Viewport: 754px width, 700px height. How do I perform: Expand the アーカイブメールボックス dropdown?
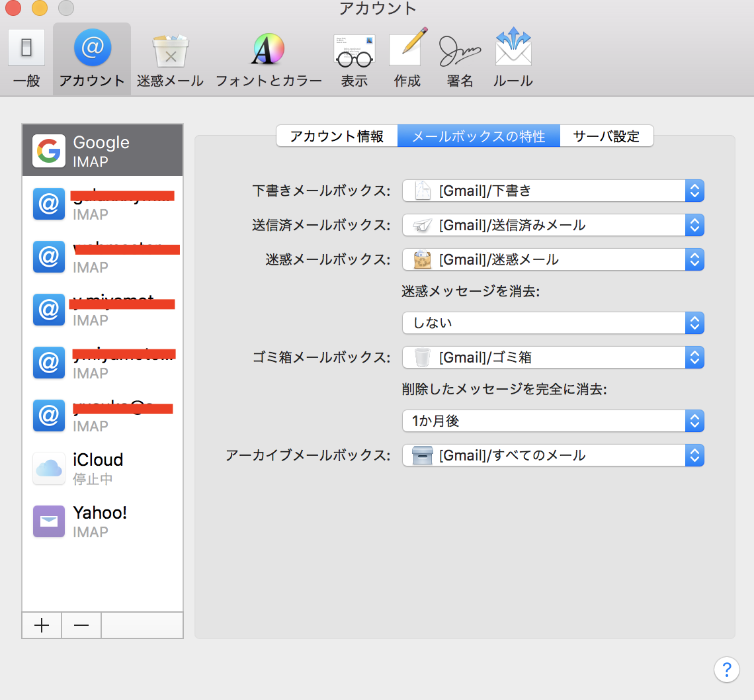click(x=553, y=456)
